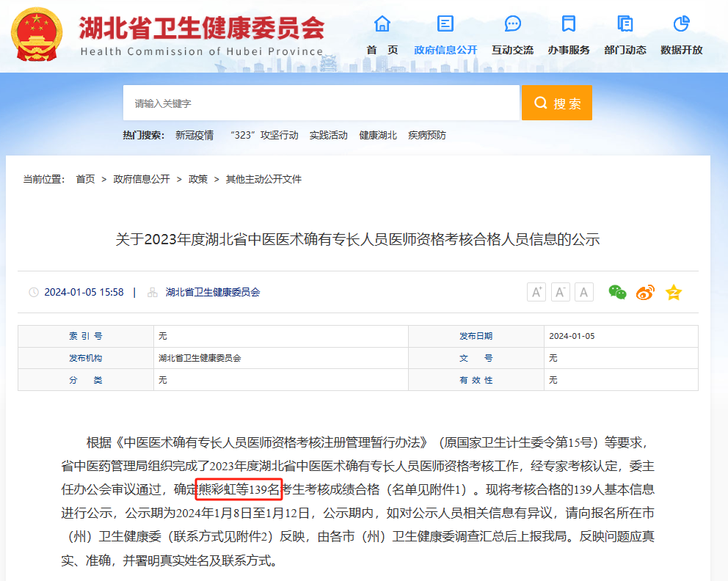Share the article via WeChat icon
The image size is (728, 581).
(x=617, y=292)
